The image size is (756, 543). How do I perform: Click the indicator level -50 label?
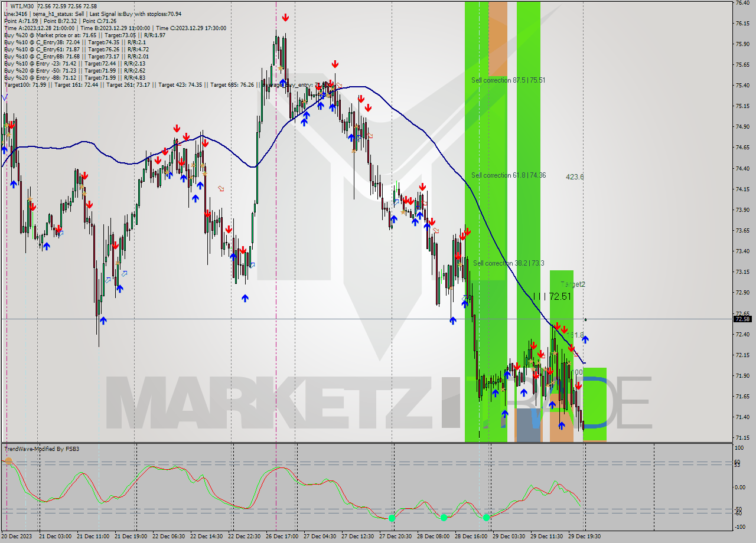[739, 508]
